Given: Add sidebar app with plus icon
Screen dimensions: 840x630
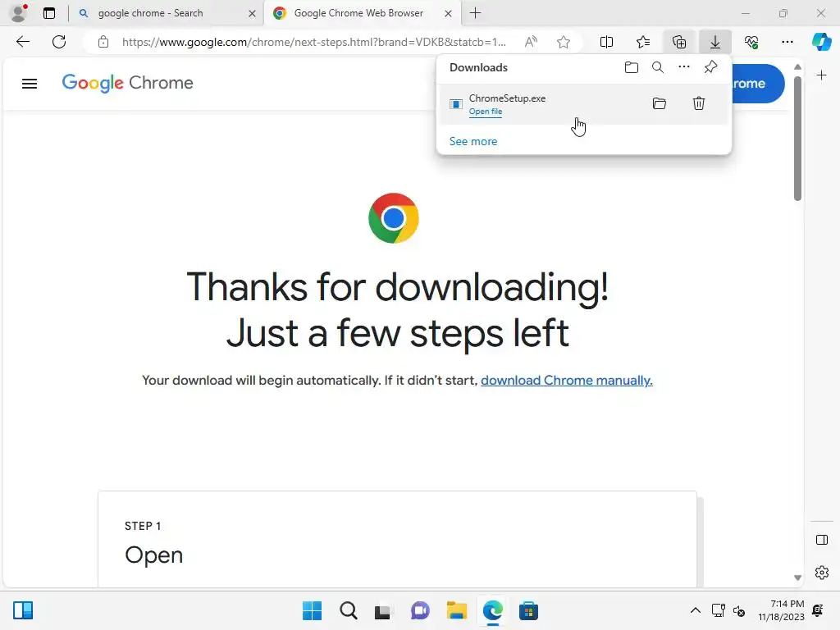Looking at the screenshot, I should [821, 75].
